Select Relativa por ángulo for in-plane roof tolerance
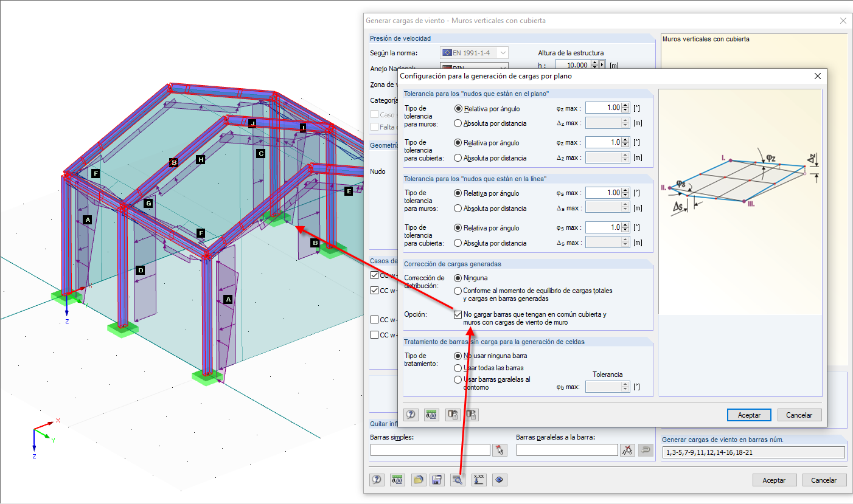This screenshot has height=504, width=853. point(458,143)
